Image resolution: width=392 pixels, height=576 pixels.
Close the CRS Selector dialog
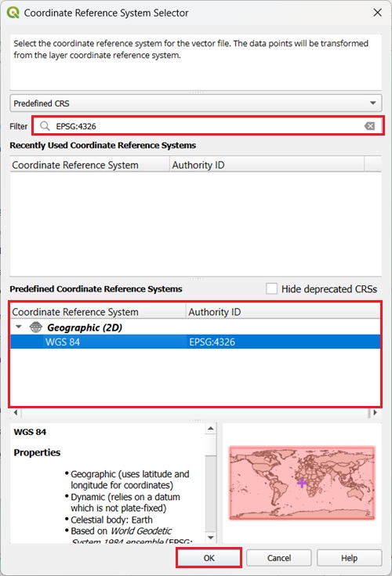tap(377, 13)
